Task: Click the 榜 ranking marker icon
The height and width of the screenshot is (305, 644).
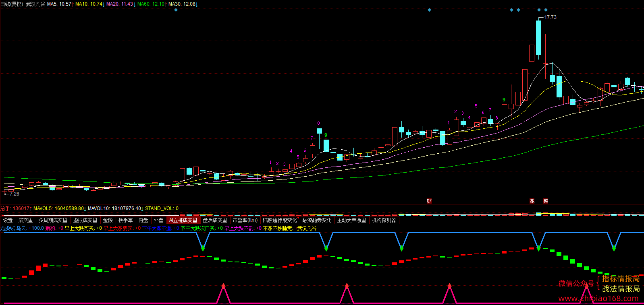Action: click(546, 201)
